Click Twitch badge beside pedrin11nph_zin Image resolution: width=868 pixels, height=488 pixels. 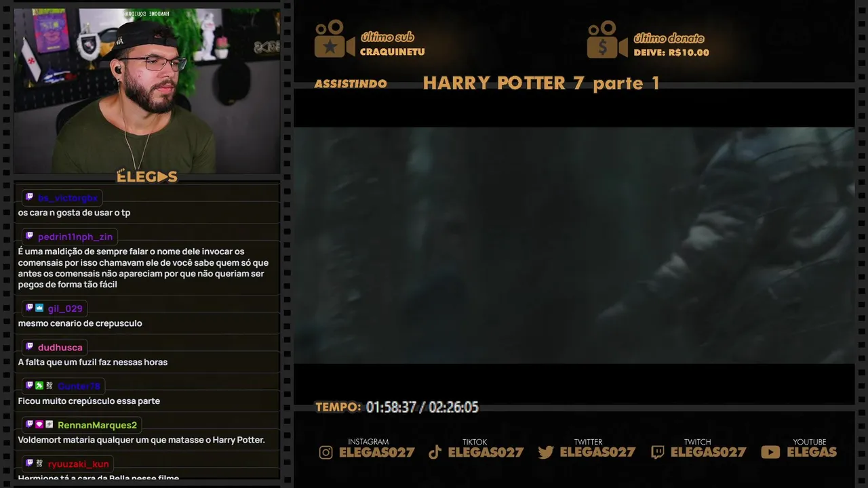(x=29, y=236)
